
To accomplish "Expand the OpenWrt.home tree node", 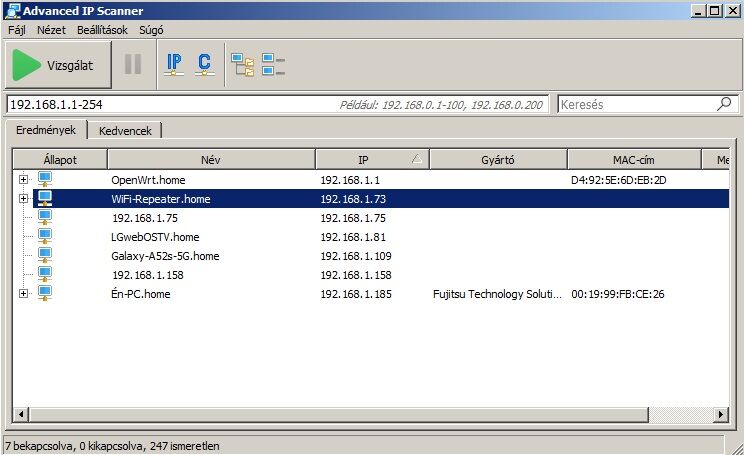I will 23,179.
